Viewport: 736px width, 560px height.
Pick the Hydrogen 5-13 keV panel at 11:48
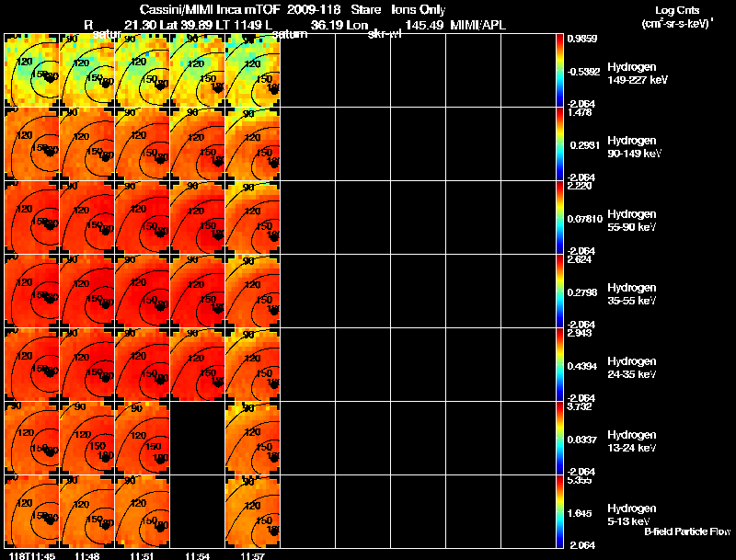pos(86,511)
